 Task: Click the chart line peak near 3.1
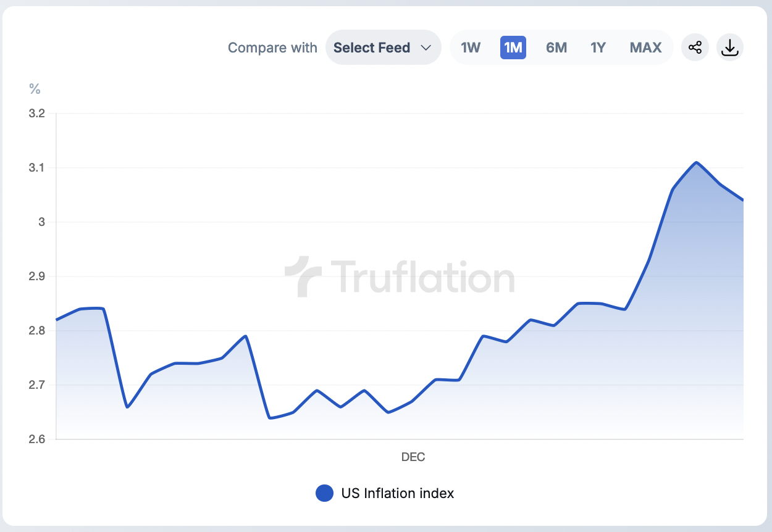coord(697,163)
